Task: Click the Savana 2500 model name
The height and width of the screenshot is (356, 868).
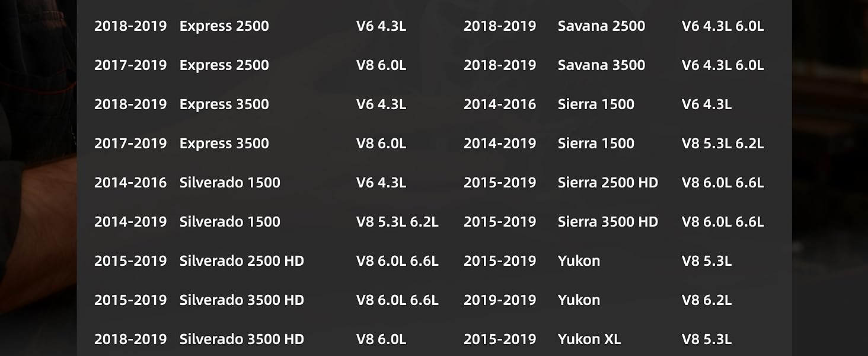Action: tap(601, 26)
